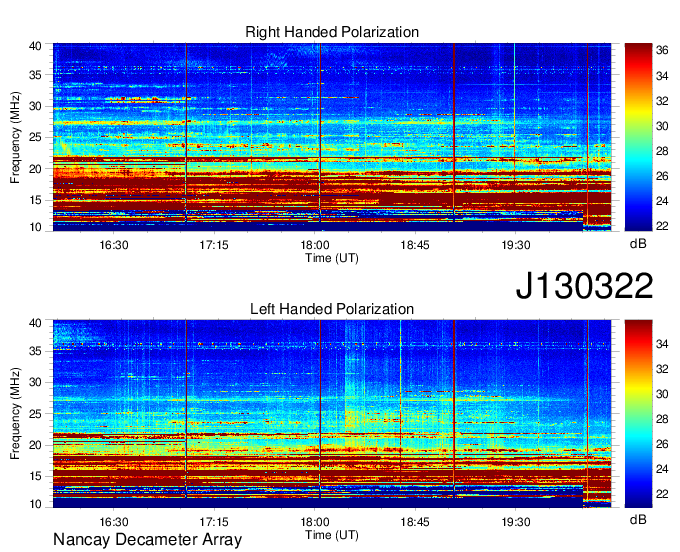
Task: Click the 'Frequency (MHz)' axis label of the bottom plot
Action: tap(15, 414)
